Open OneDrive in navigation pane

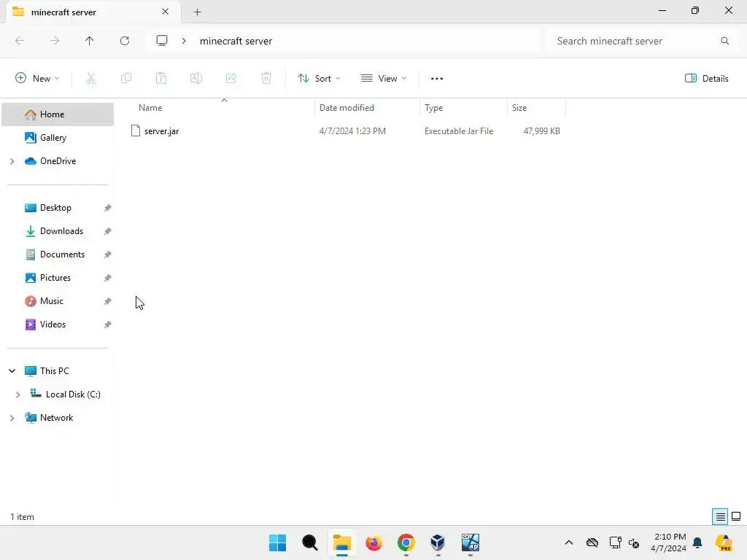pos(58,161)
